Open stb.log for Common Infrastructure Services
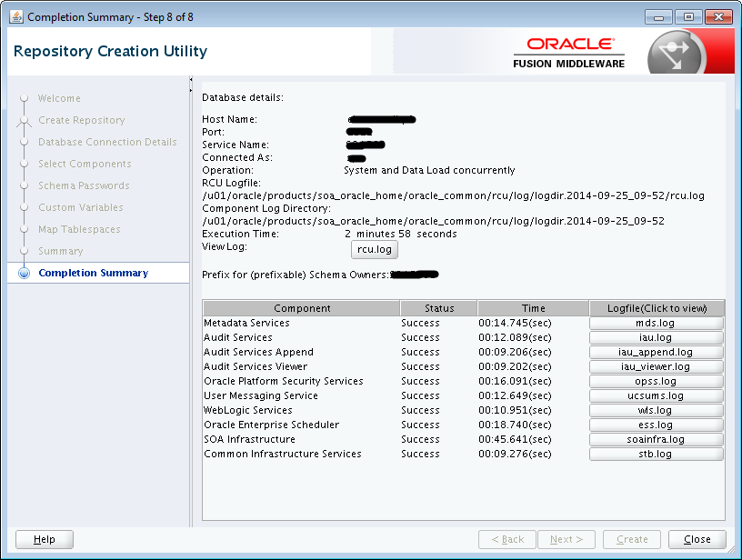This screenshot has height=560, width=742. coord(656,453)
